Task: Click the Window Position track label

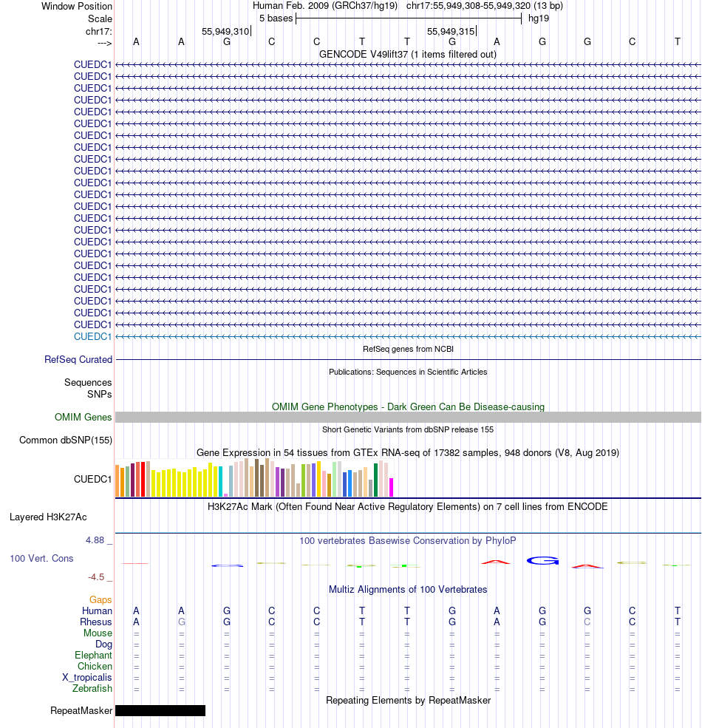Action: [77, 7]
